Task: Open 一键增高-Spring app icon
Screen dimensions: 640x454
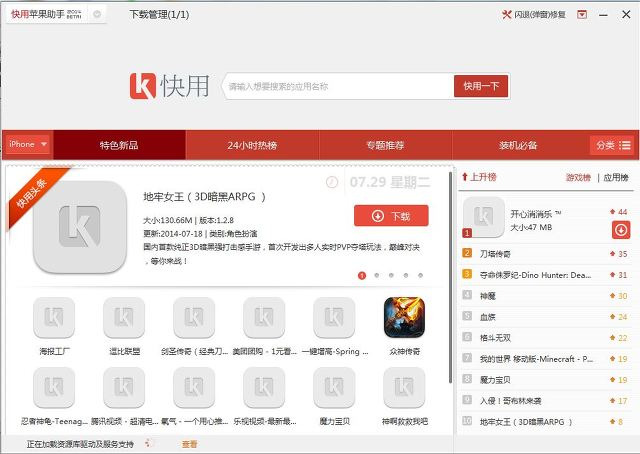Action: pyautogui.click(x=334, y=317)
